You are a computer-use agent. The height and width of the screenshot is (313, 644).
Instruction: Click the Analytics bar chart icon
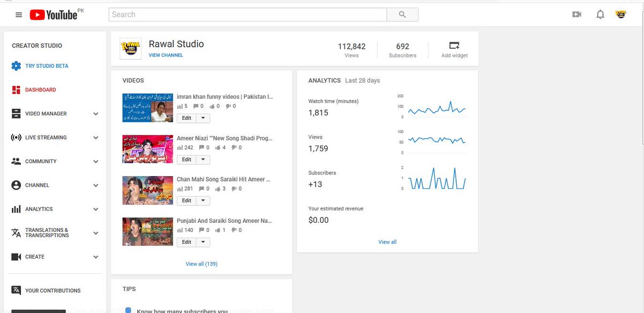click(x=16, y=209)
